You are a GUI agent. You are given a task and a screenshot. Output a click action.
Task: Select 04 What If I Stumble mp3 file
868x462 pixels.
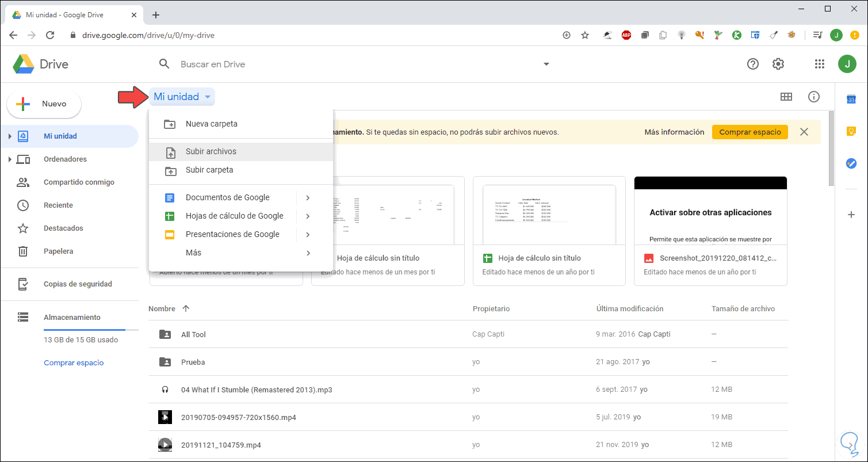[468, 390]
